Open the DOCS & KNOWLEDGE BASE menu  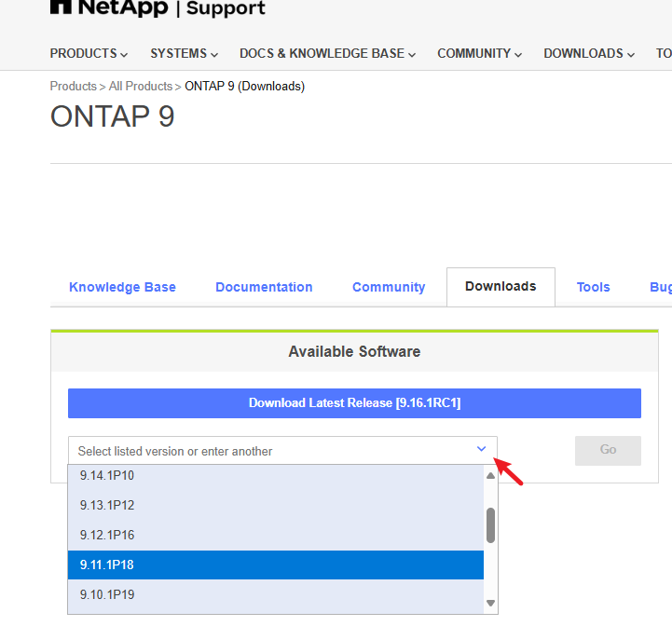(x=327, y=53)
